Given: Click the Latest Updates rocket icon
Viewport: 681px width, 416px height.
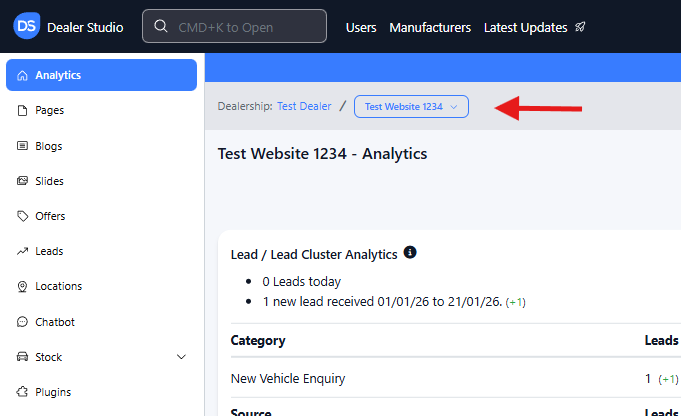Looking at the screenshot, I should [x=580, y=27].
